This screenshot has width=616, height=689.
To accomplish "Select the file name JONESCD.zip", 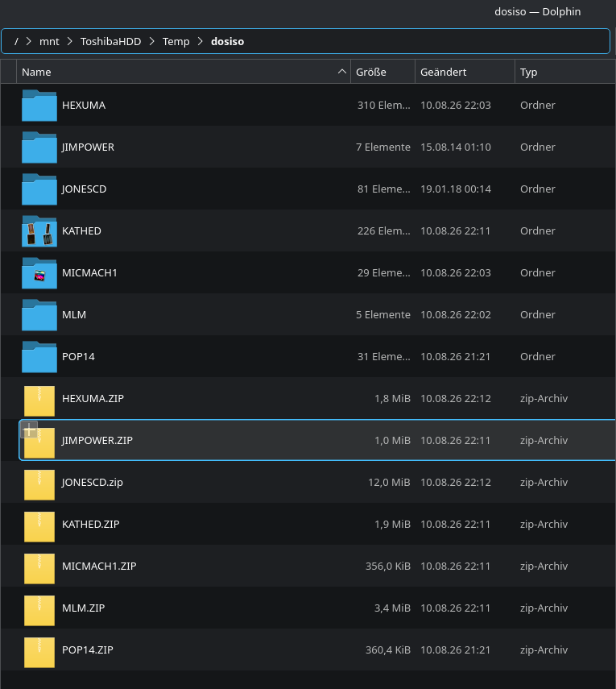I will click(93, 483).
